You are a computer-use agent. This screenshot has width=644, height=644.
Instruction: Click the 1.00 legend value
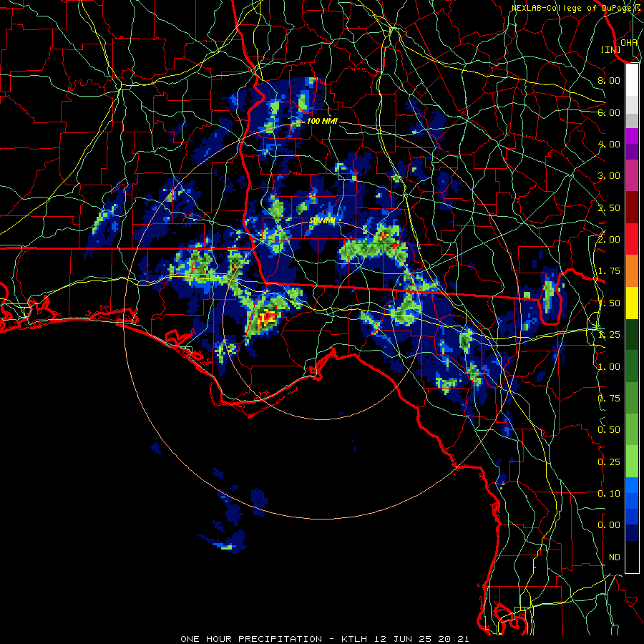click(x=609, y=367)
